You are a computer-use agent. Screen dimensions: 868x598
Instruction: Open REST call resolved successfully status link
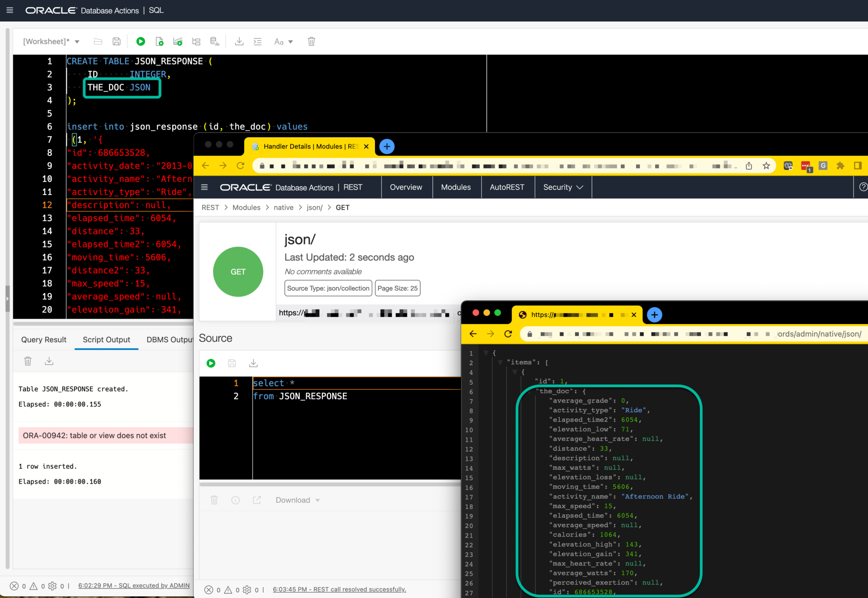click(339, 590)
